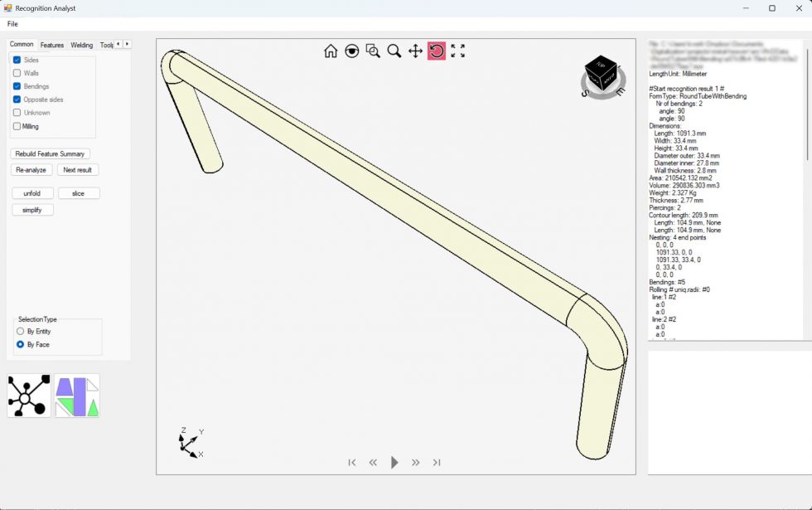Enable the Walls checkbox
The width and height of the screenshot is (812, 510).
pos(17,74)
